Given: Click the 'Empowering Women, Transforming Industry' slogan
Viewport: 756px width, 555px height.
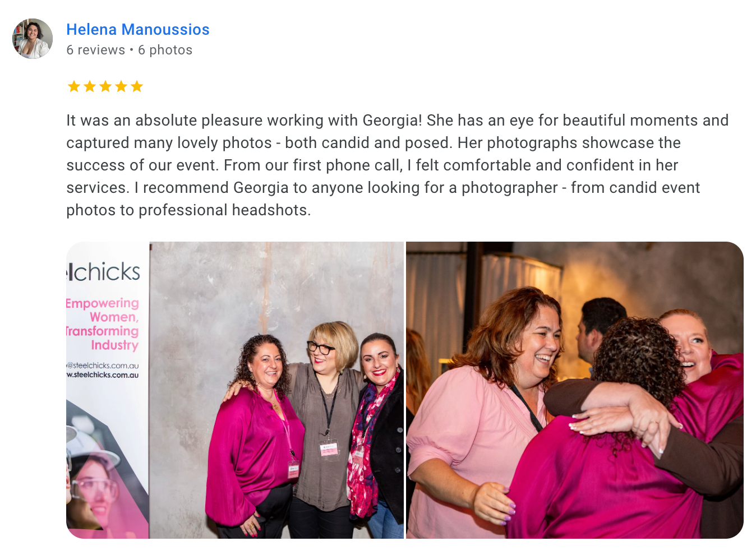Looking at the screenshot, I should [103, 324].
